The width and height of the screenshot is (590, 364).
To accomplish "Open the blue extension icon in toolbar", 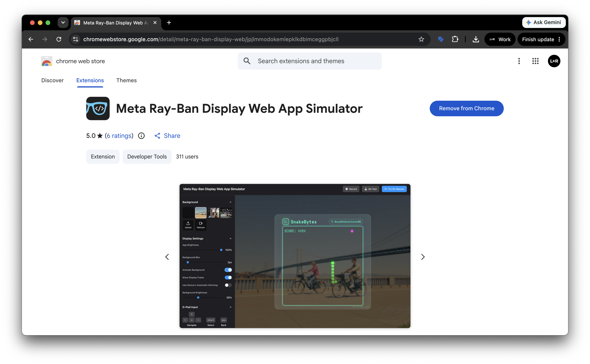I will 440,39.
